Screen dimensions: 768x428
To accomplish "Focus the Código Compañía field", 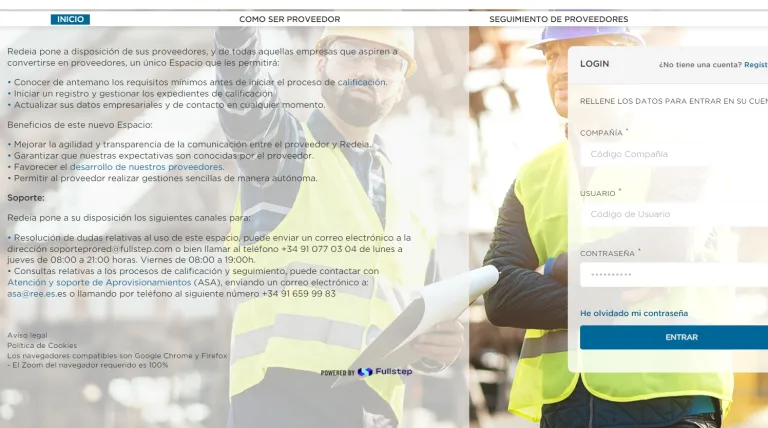I will tap(675, 154).
